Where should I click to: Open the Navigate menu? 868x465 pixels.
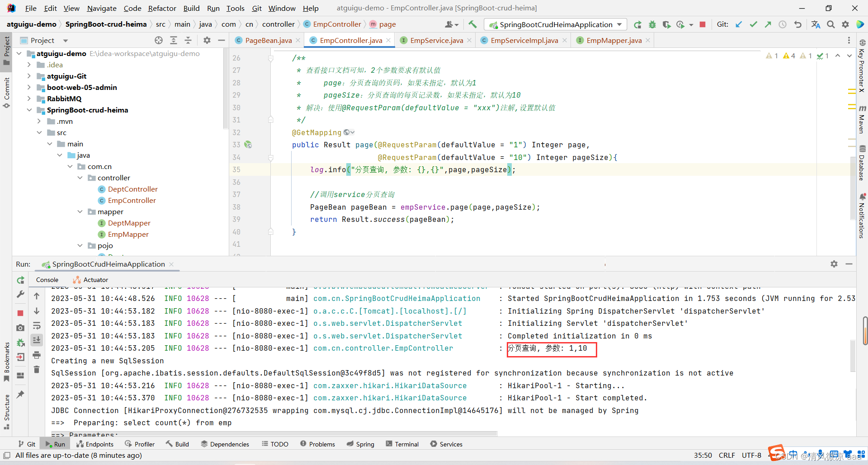pos(101,8)
